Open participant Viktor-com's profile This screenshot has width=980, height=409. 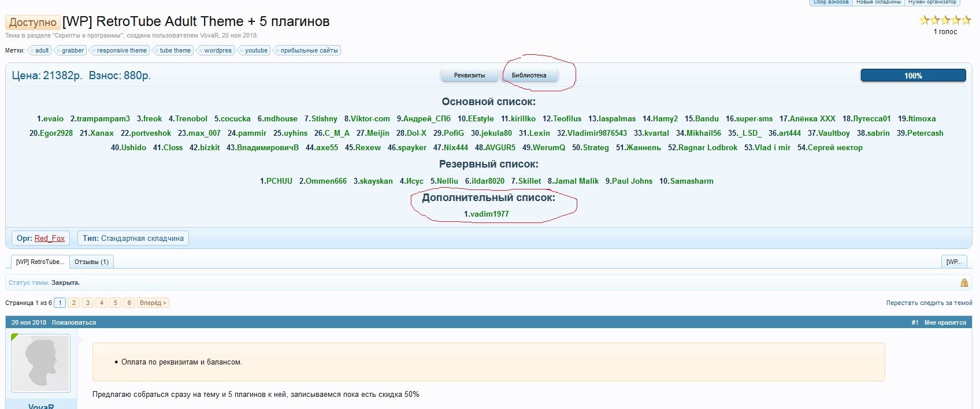click(x=370, y=118)
